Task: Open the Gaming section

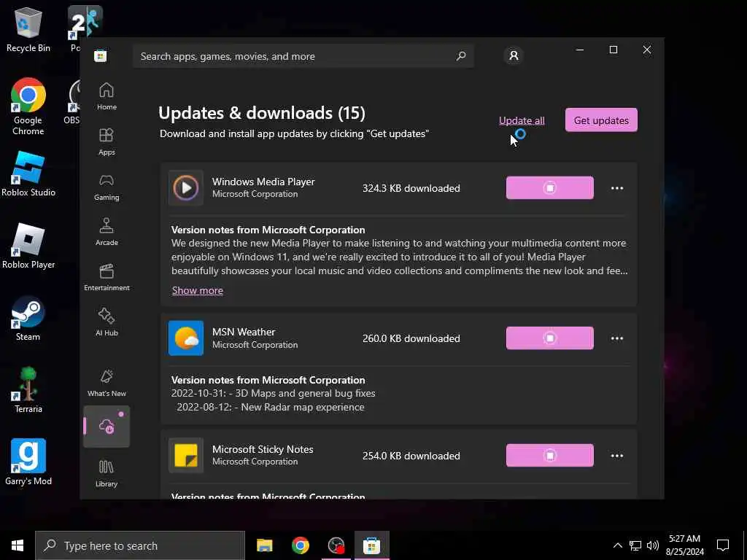Action: coord(107,187)
